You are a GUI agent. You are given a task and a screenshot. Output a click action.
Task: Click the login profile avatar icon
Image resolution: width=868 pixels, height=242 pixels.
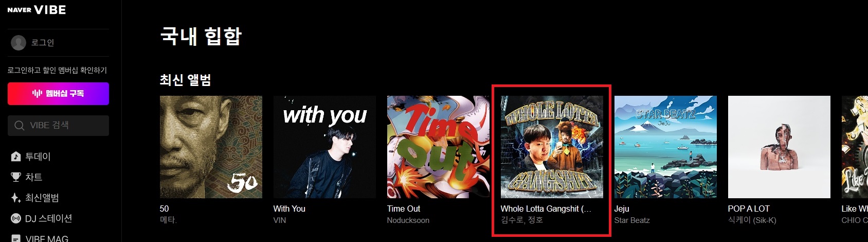point(19,43)
